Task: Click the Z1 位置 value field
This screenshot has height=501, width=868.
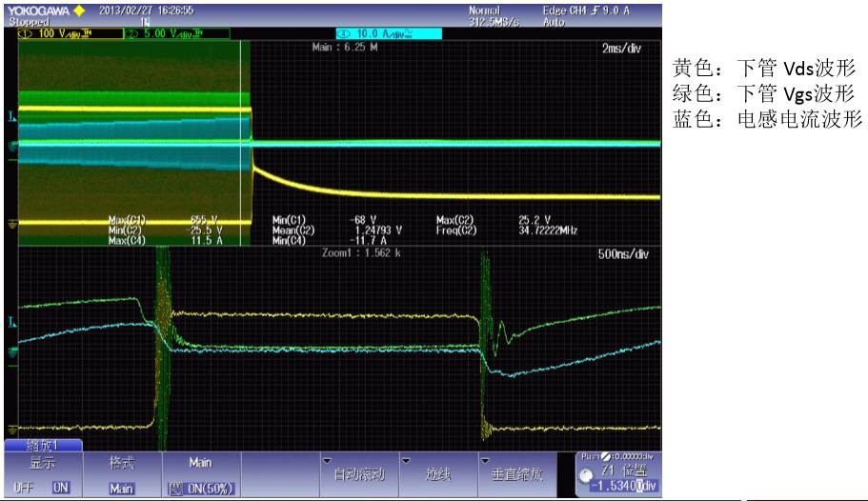Action: click(623, 487)
